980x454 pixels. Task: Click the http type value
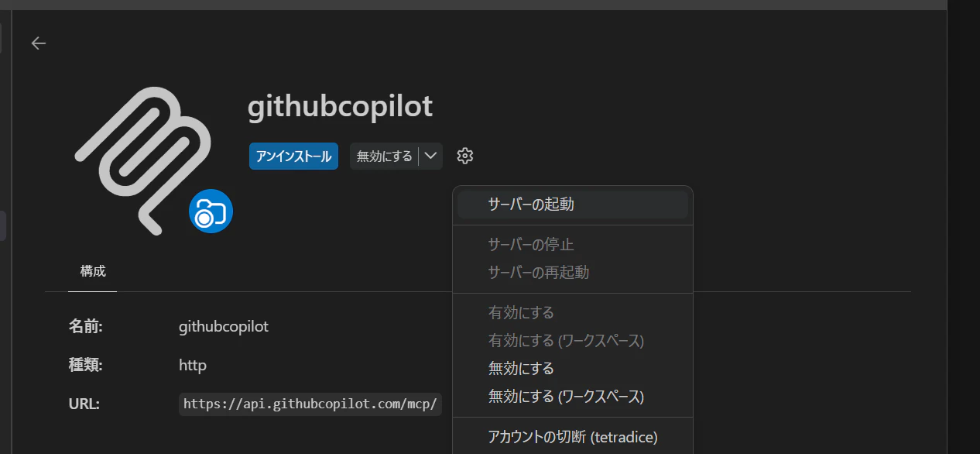(x=193, y=365)
